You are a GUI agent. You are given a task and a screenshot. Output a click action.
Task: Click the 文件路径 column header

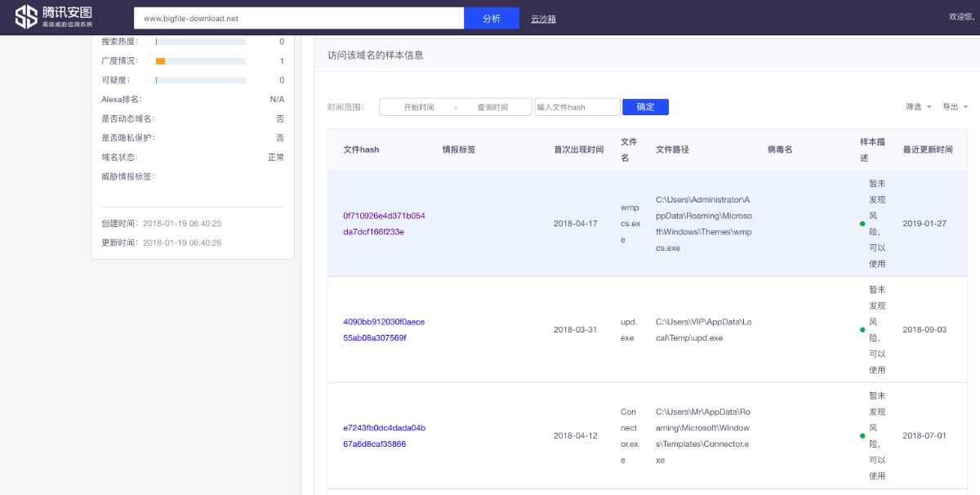point(672,149)
